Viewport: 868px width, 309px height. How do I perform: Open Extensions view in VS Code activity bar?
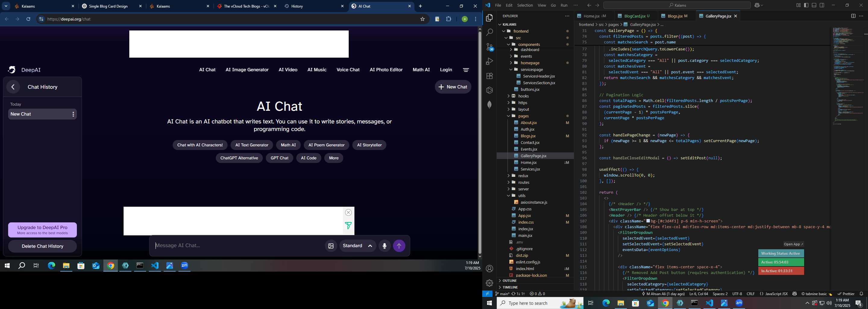[x=489, y=76]
